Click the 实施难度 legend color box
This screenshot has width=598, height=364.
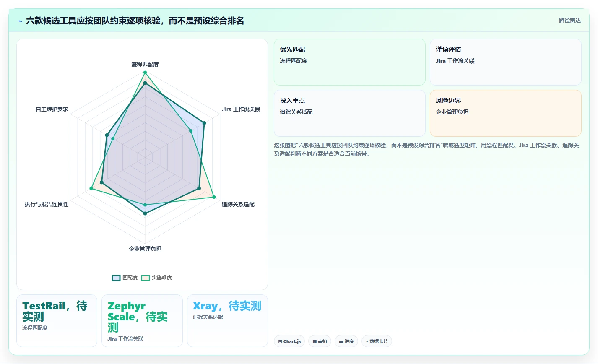click(x=146, y=278)
